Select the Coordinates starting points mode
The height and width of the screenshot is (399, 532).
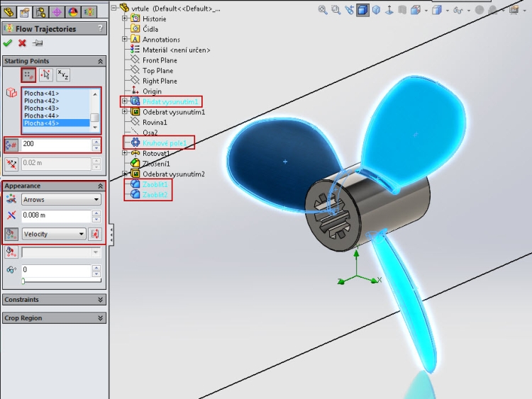pyautogui.click(x=63, y=75)
